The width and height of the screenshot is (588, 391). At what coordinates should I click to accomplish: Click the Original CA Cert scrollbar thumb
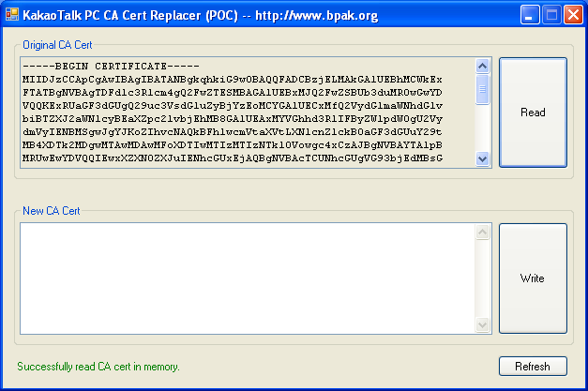[x=483, y=88]
